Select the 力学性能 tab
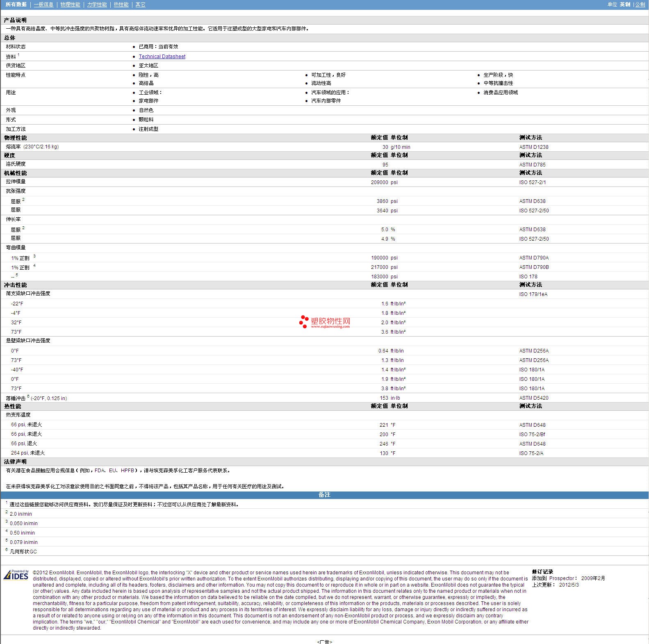Image resolution: width=649 pixels, height=644 pixels. coord(97,5)
